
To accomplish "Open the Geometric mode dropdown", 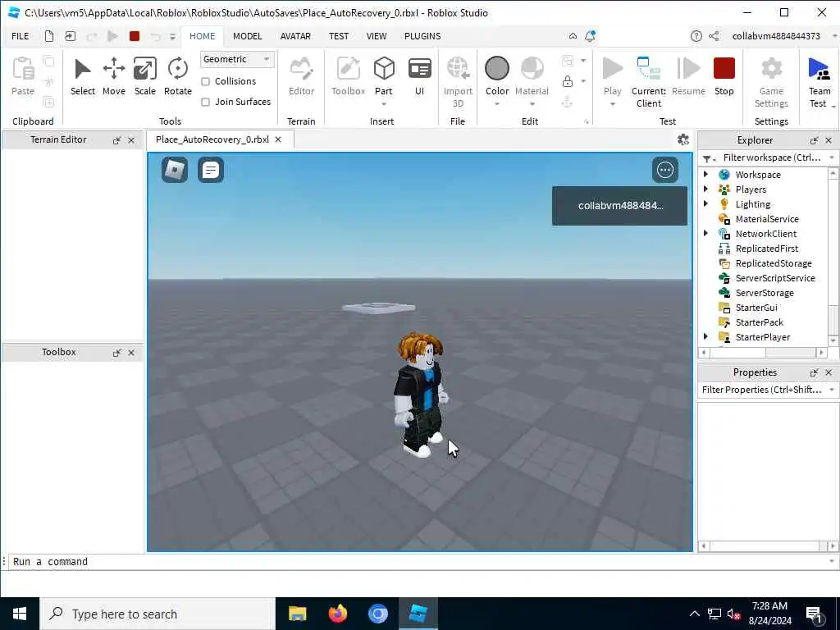I will [237, 59].
